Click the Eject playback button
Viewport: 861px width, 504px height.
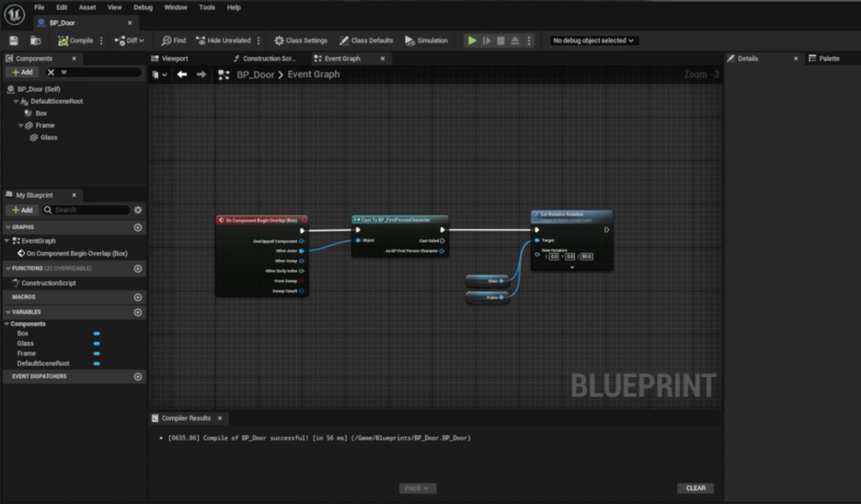[515, 40]
